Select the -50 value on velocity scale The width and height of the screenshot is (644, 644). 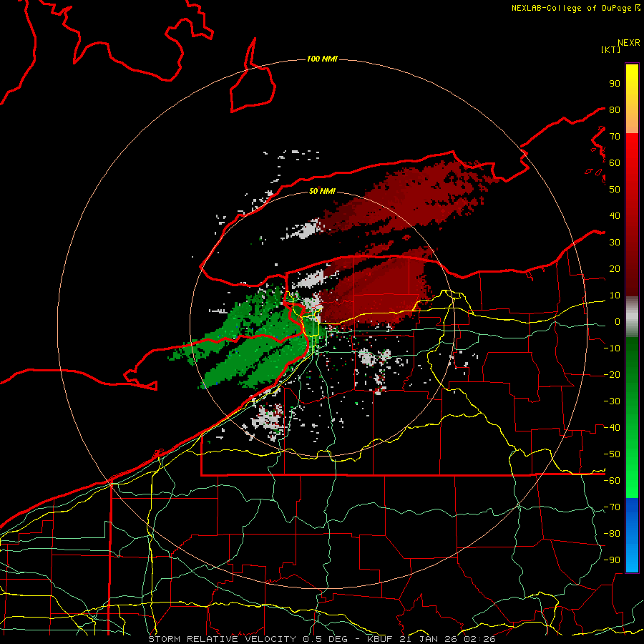pyautogui.click(x=612, y=454)
